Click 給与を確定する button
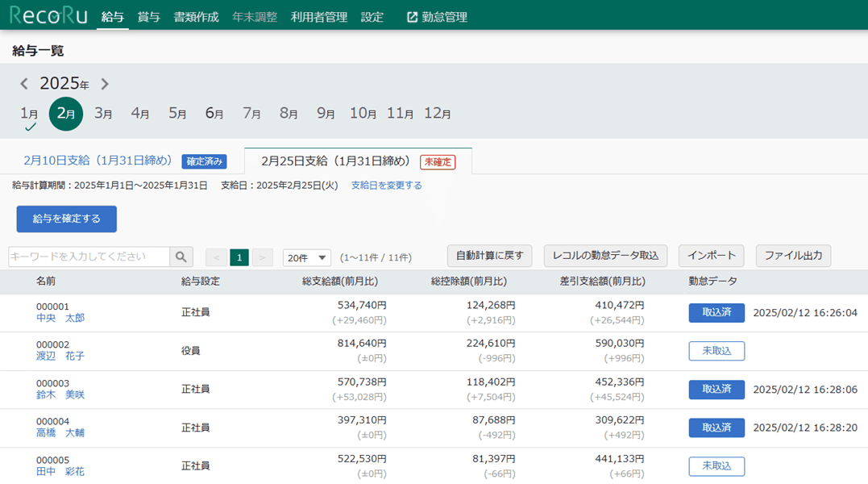 tap(67, 219)
